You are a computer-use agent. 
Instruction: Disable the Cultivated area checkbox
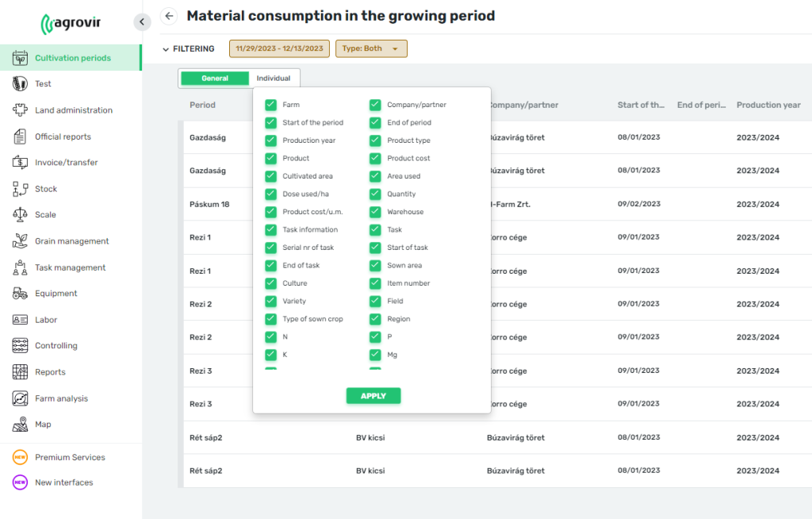[x=271, y=176]
